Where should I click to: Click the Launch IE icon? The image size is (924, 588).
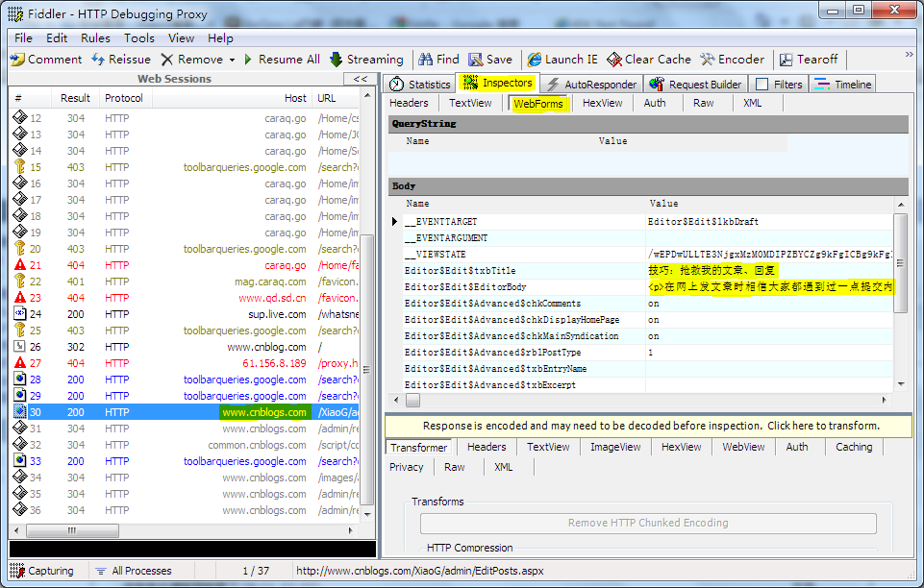coord(535,60)
